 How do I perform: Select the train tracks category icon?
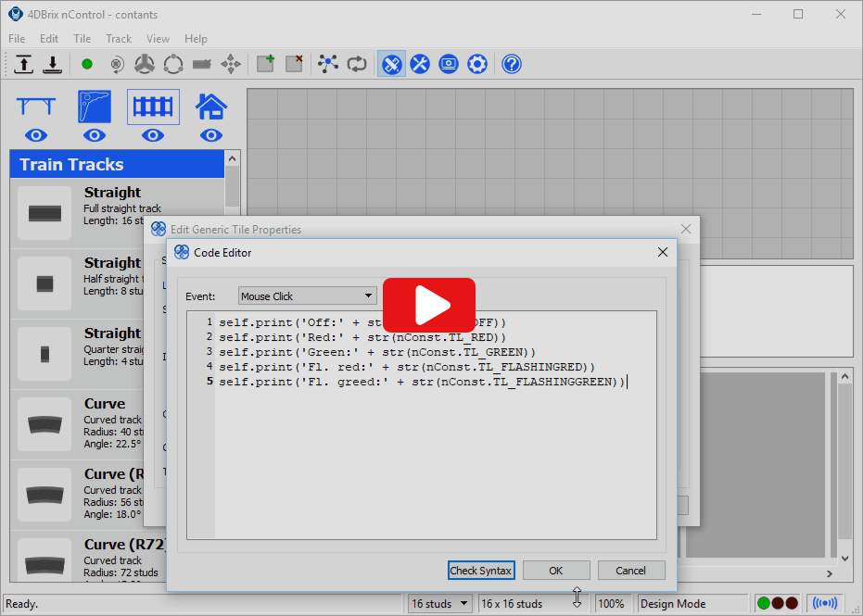[153, 107]
